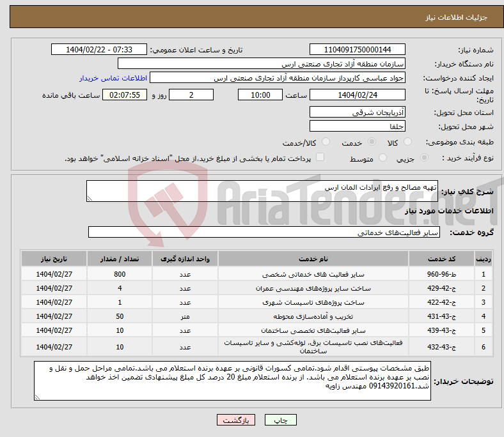Click ساخت پروژه‌های تاسیسات شهری cell
The image size is (504, 437).
click(x=313, y=302)
